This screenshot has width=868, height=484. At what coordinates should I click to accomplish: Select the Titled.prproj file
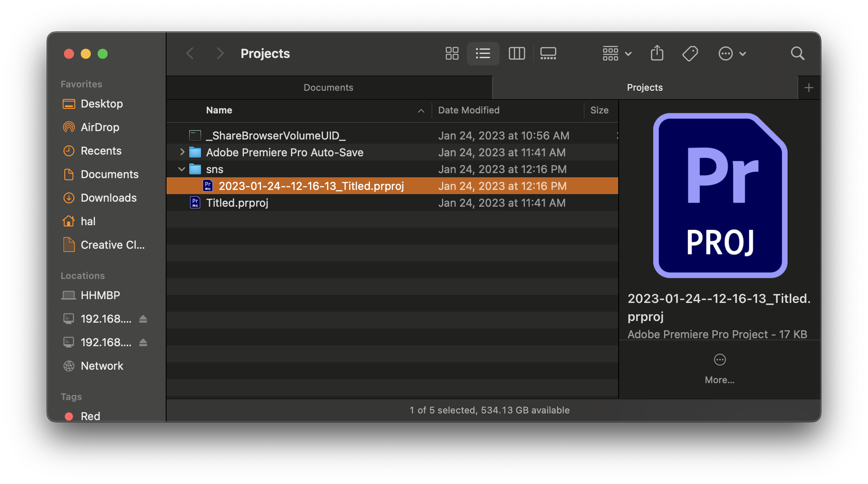point(392,203)
